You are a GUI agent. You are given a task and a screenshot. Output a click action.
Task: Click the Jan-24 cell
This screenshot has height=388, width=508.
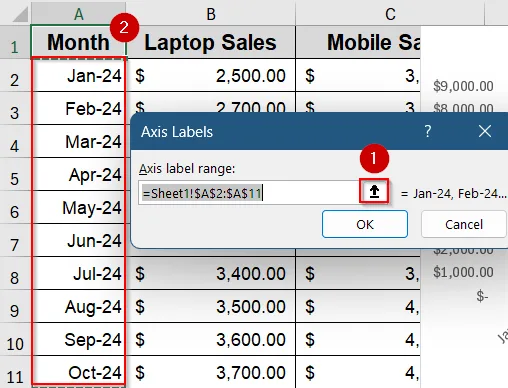click(79, 75)
